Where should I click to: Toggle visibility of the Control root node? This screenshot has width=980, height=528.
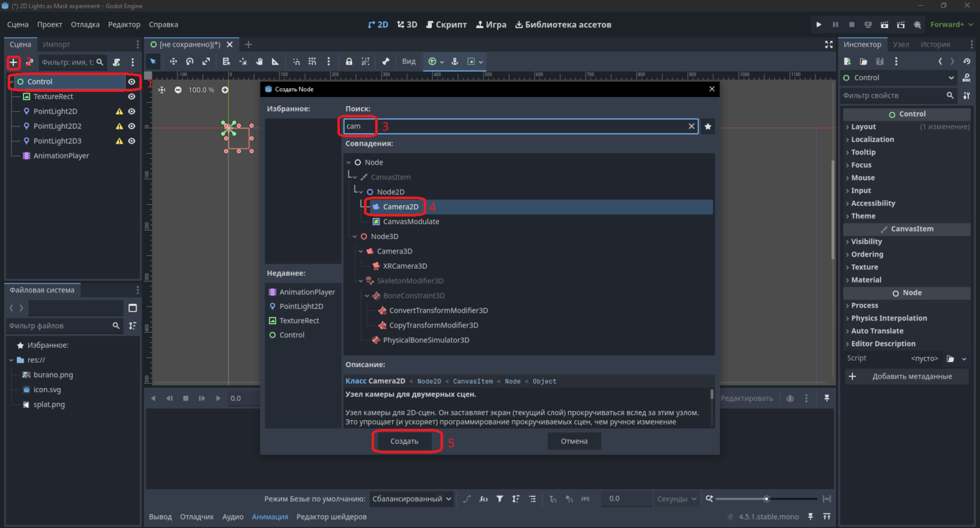tap(131, 82)
